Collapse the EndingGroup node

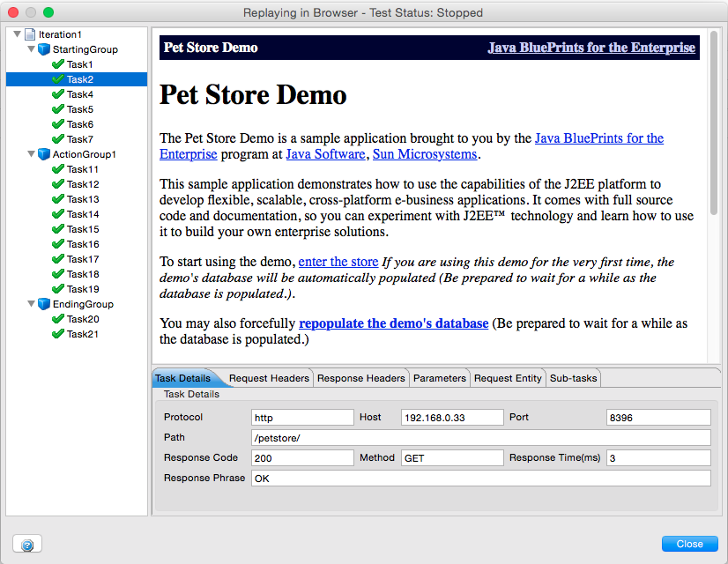pos(31,303)
